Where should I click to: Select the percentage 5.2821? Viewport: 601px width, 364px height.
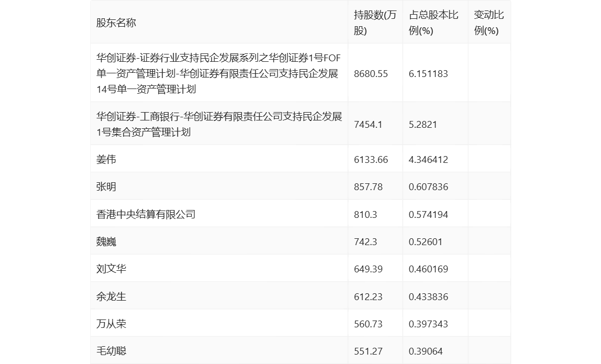tap(423, 125)
